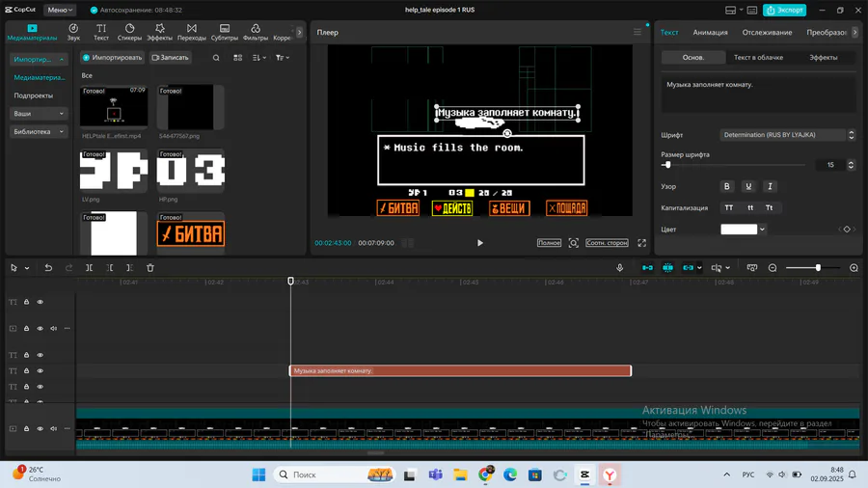The height and width of the screenshot is (488, 868).
Task: Toggle bold text style
Action: pyautogui.click(x=727, y=186)
